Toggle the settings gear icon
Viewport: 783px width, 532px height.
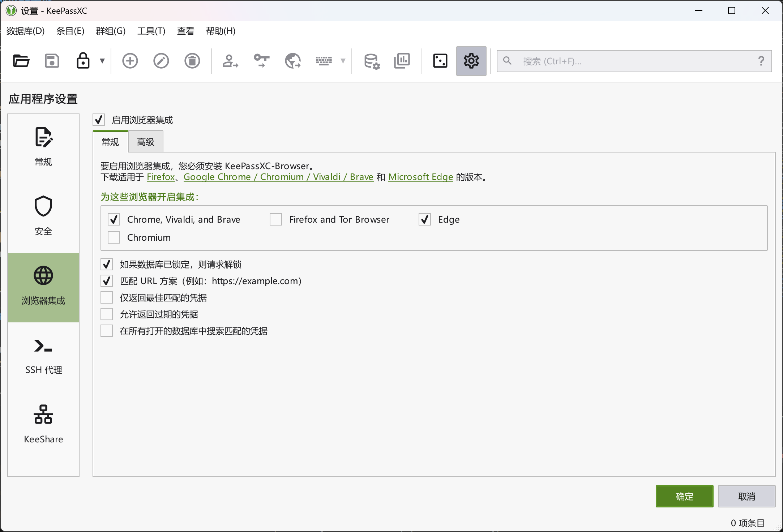[471, 61]
